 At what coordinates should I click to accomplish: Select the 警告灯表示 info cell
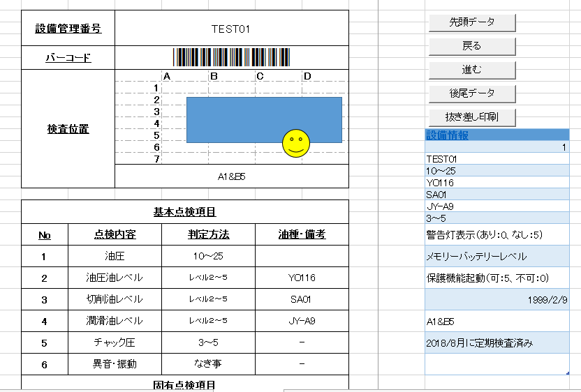coord(496,234)
